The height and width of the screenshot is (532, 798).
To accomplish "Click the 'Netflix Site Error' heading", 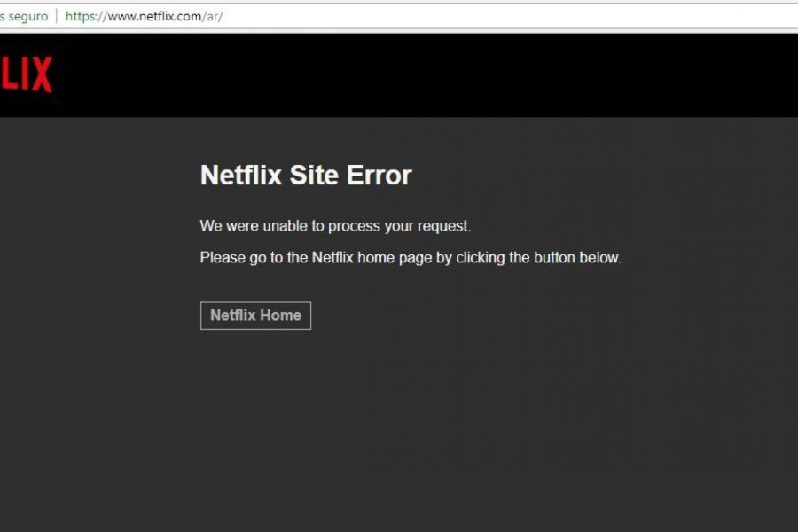I will [306, 176].
